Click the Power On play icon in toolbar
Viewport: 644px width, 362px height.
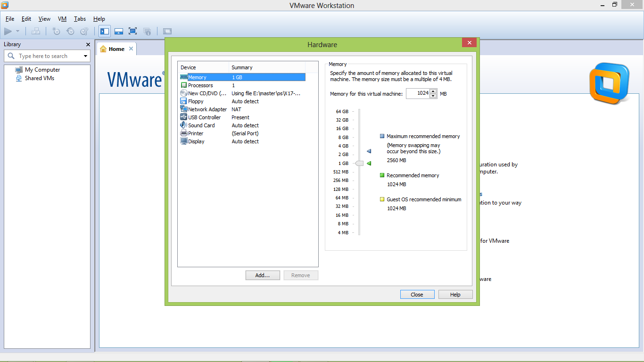click(x=8, y=31)
